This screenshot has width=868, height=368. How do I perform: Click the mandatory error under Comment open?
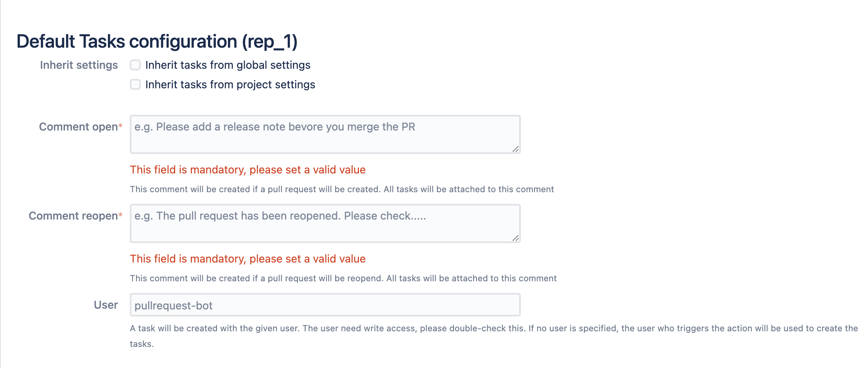(247, 170)
